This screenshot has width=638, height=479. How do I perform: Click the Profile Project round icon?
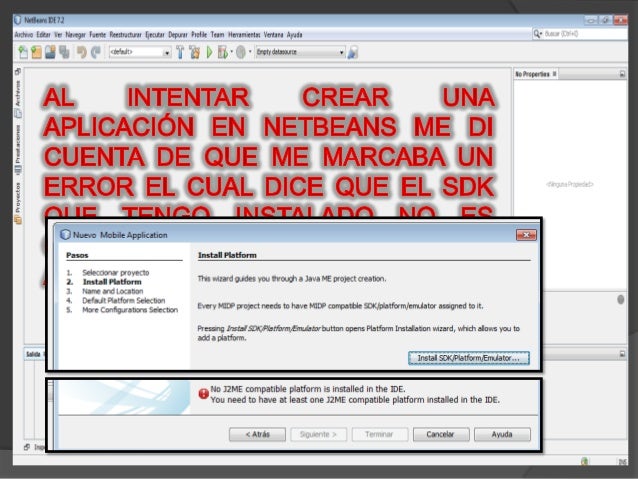(241, 52)
